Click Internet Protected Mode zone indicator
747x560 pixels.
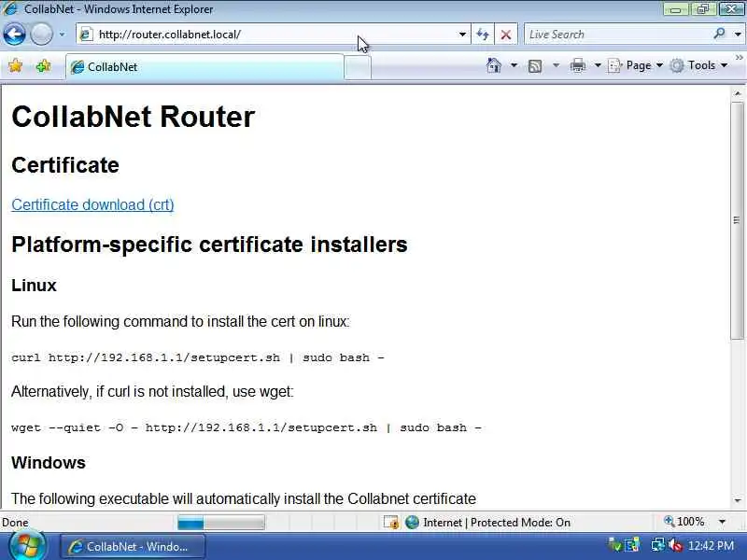(487, 523)
